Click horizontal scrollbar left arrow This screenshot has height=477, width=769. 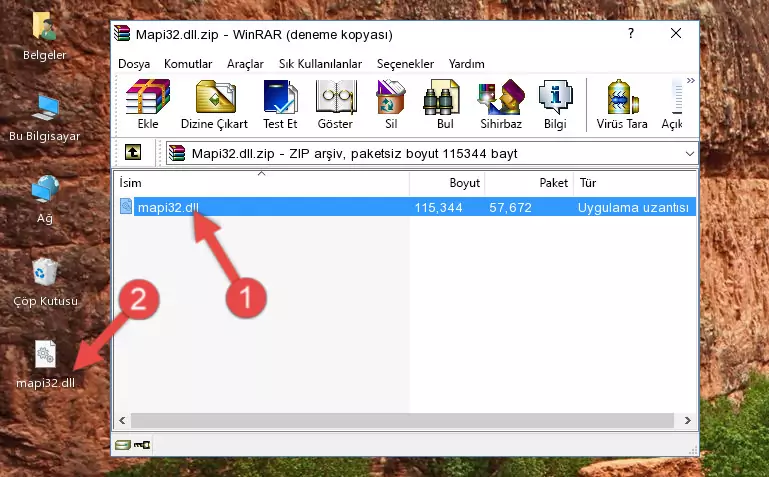(122, 420)
